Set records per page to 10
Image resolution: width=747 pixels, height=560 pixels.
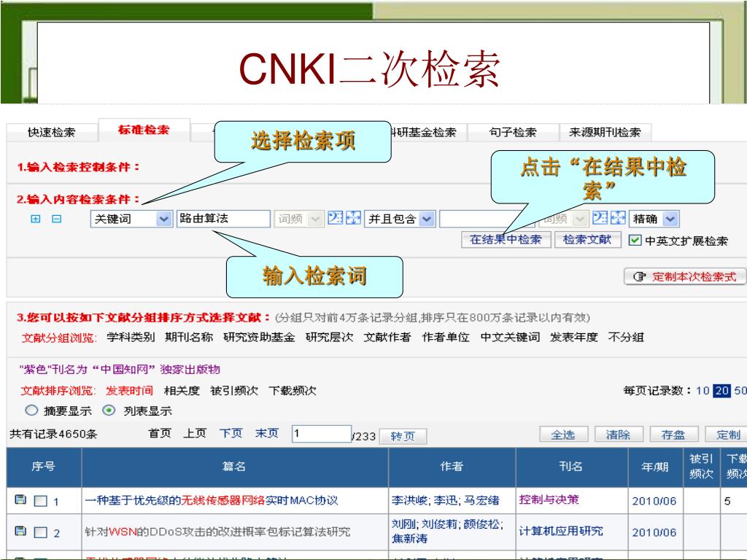703,391
